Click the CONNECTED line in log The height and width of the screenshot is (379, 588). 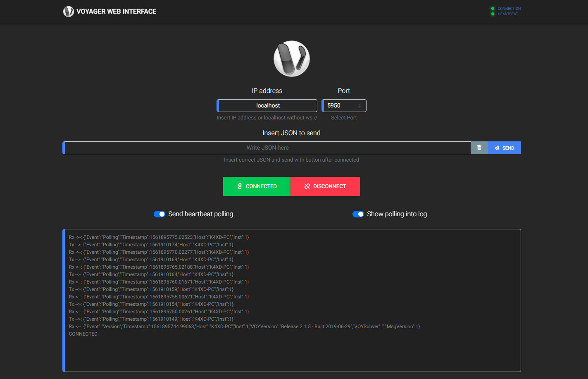(x=83, y=334)
